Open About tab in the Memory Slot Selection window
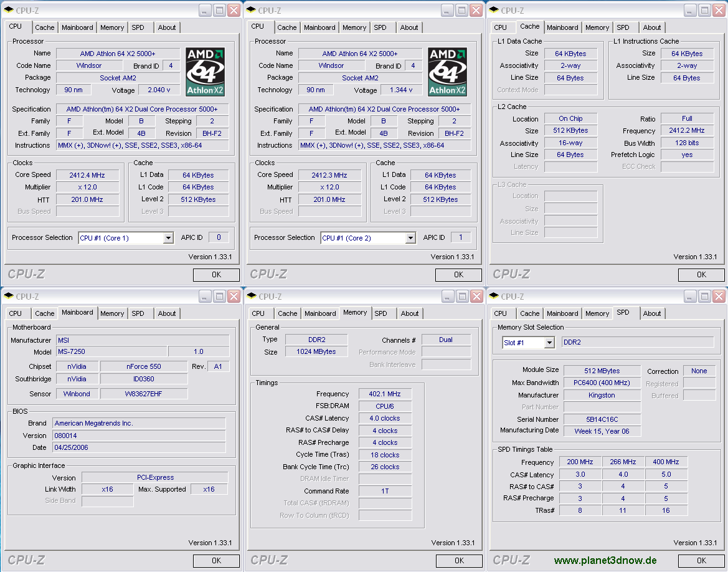 (652, 313)
